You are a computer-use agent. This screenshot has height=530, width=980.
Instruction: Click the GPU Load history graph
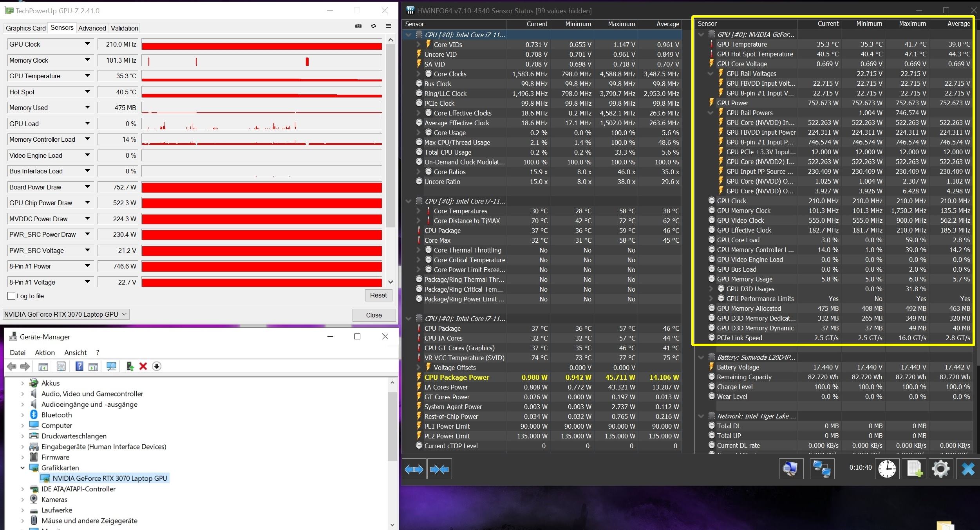[262, 124]
